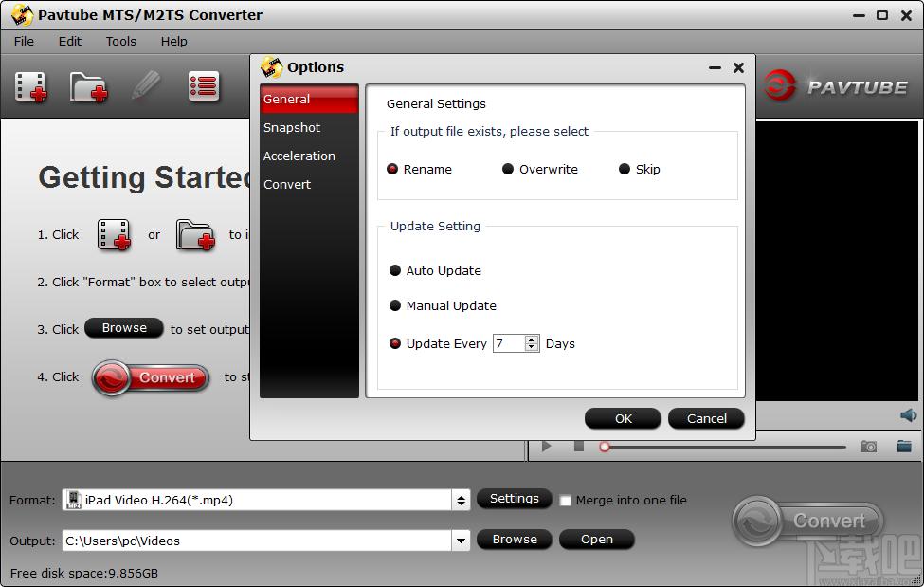Click the play button in preview panel
Image resolution: width=924 pixels, height=587 pixels.
546,446
